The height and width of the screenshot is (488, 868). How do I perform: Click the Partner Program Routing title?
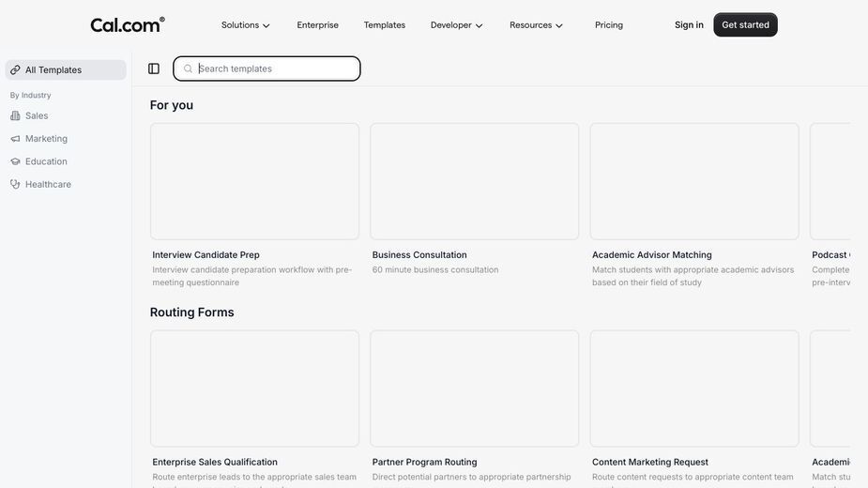point(424,462)
